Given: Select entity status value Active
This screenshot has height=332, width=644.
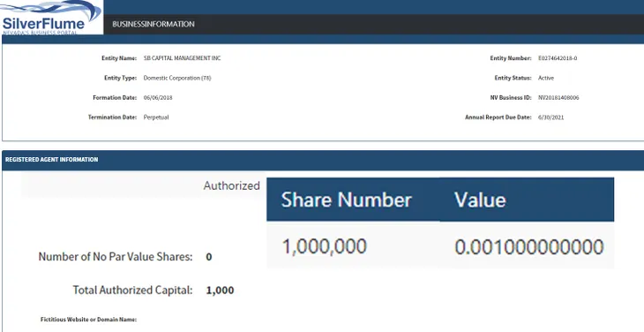Looking at the screenshot, I should [546, 78].
